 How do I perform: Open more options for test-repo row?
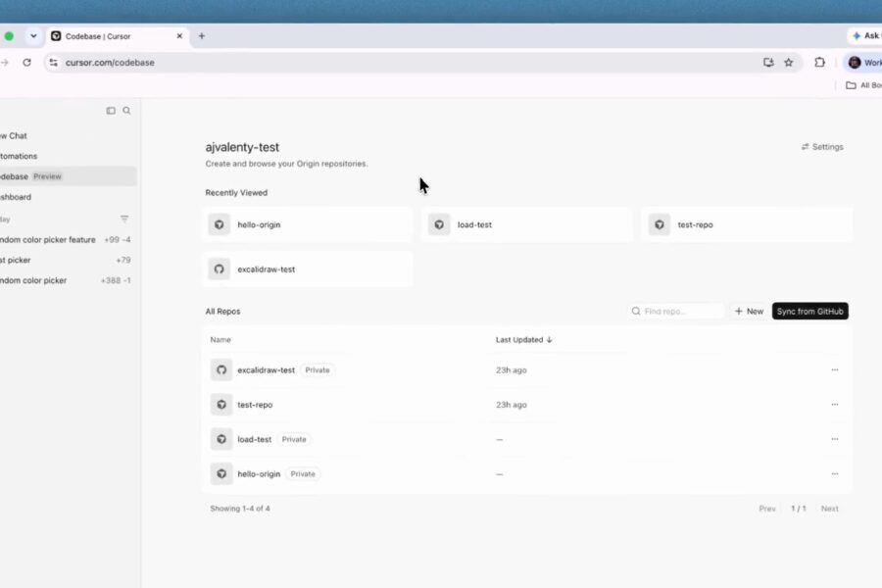click(x=835, y=405)
